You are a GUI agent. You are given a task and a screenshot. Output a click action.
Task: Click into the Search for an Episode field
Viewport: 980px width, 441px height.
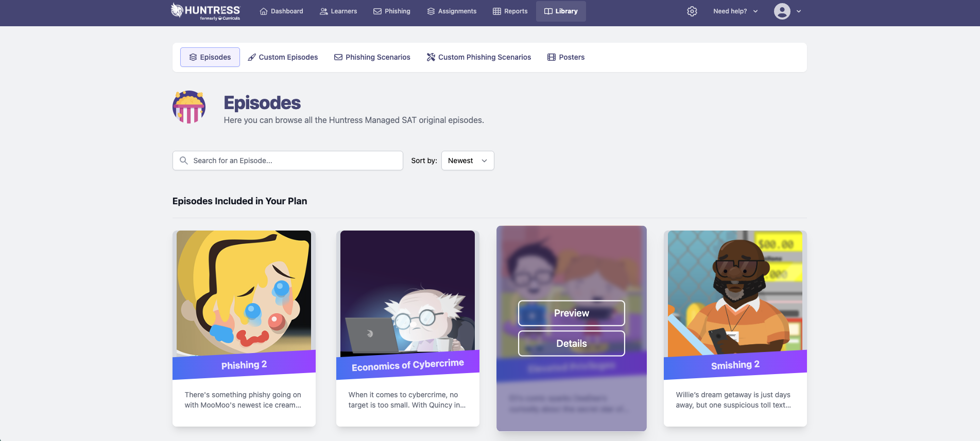point(287,161)
